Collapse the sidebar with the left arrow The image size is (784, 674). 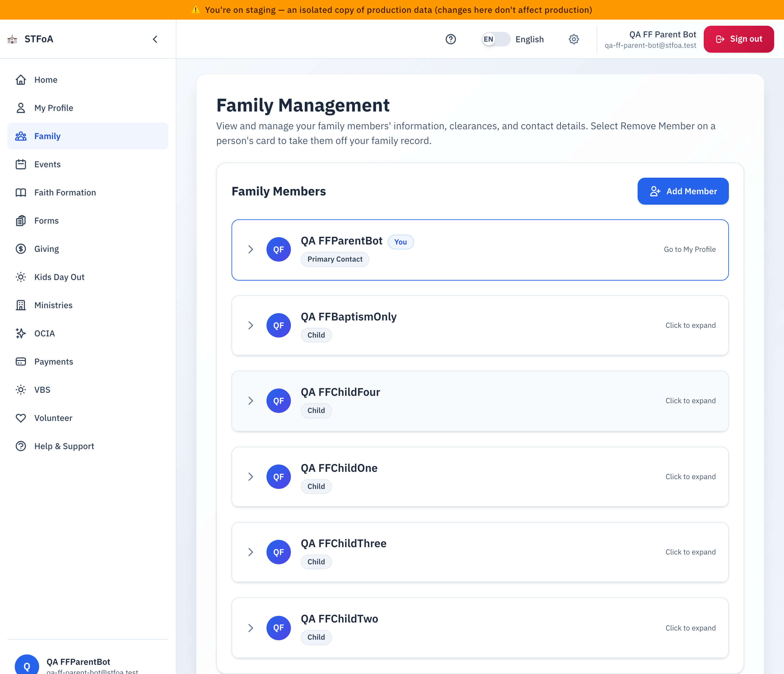click(155, 39)
